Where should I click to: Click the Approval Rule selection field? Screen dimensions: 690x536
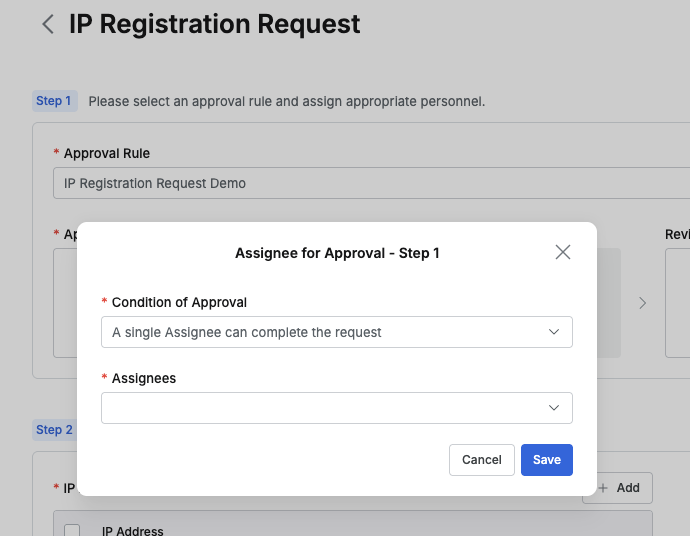coord(370,184)
